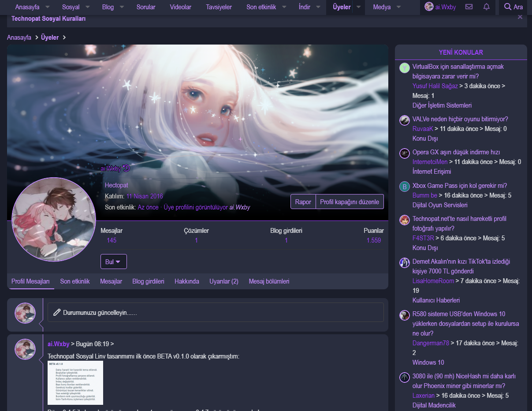Screen dimensions: 532x411
Task: Switch to the Hakkında tab
Action: coord(187,281)
